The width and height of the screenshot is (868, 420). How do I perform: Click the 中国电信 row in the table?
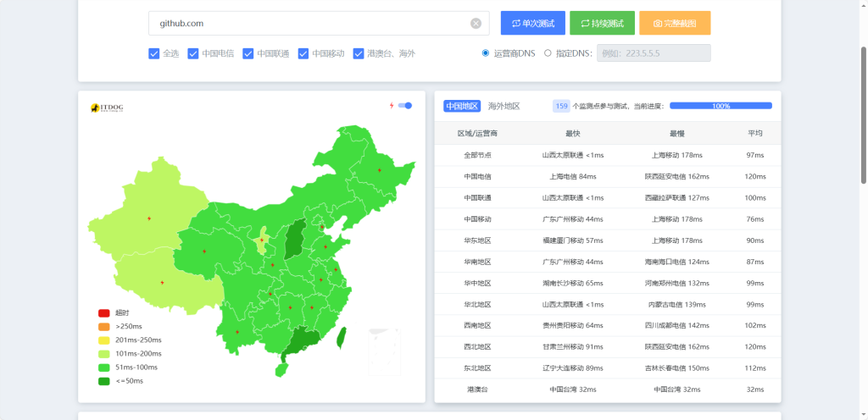[x=608, y=176]
